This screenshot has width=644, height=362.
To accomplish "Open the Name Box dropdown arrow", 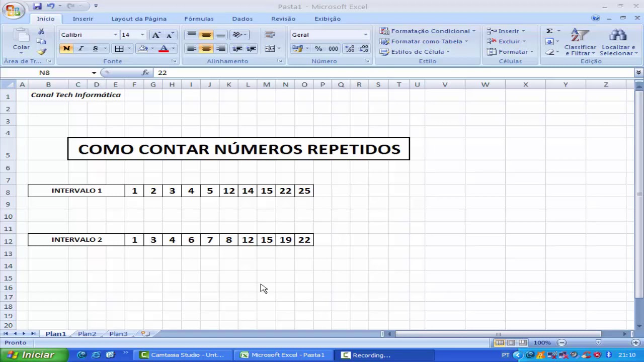I will coord(94,72).
